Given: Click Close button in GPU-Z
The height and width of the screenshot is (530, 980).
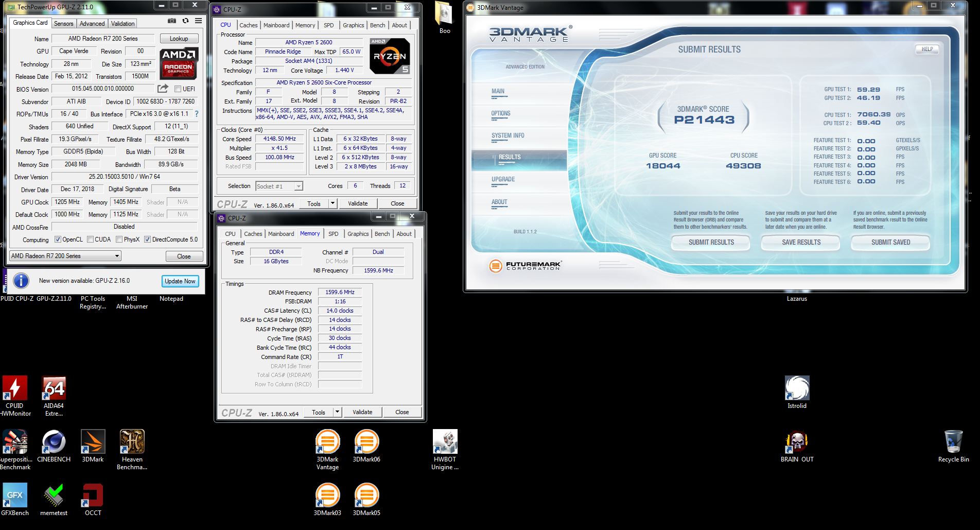Looking at the screenshot, I should point(184,257).
